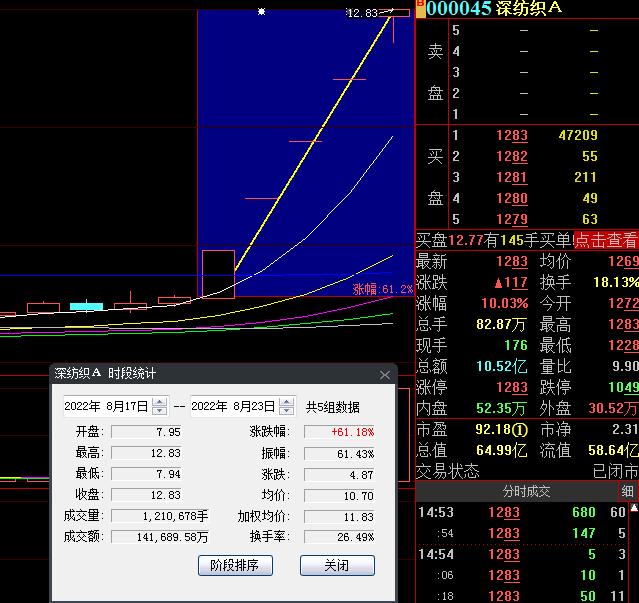Select buy level 1 price 1283
The width and height of the screenshot is (639, 603).
coord(511,135)
